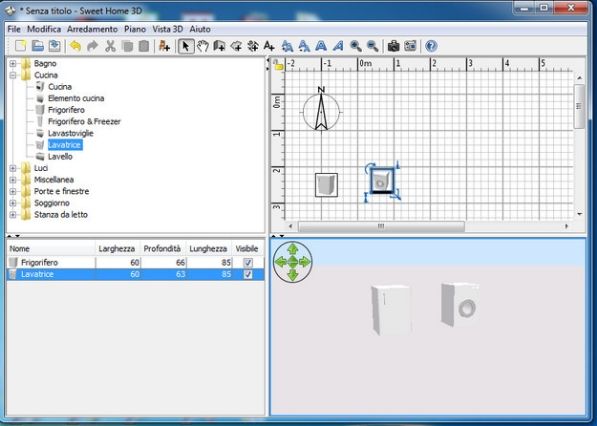Click the Visibile column header
This screenshot has height=426, width=597.
tap(247, 249)
